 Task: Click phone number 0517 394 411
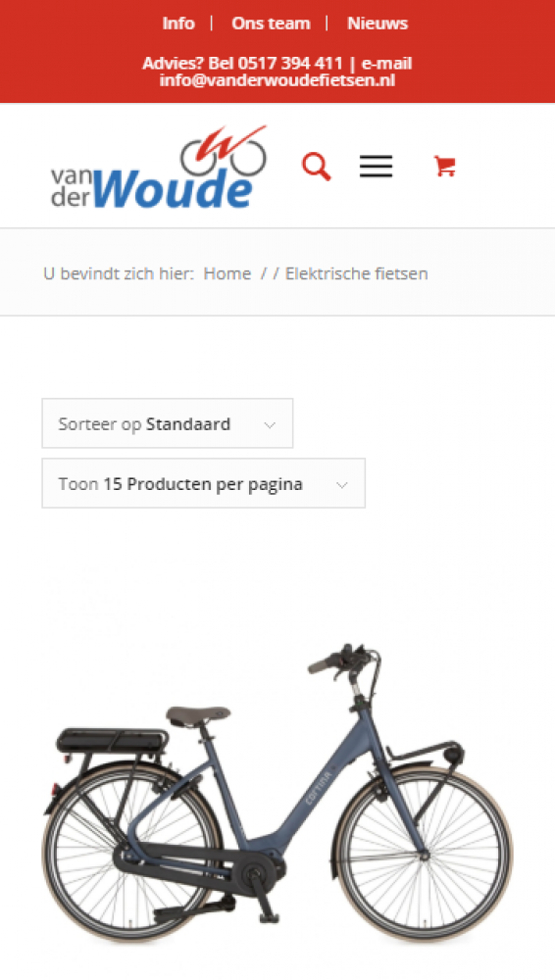click(290, 63)
